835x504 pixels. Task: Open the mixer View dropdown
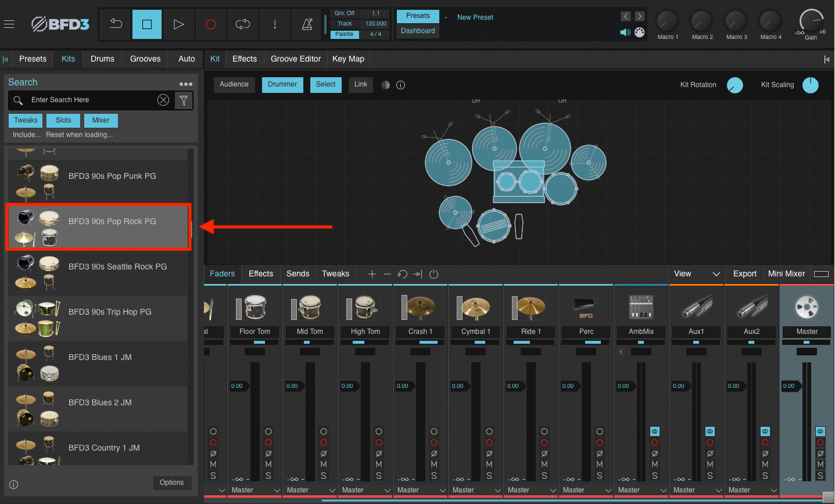tap(697, 273)
